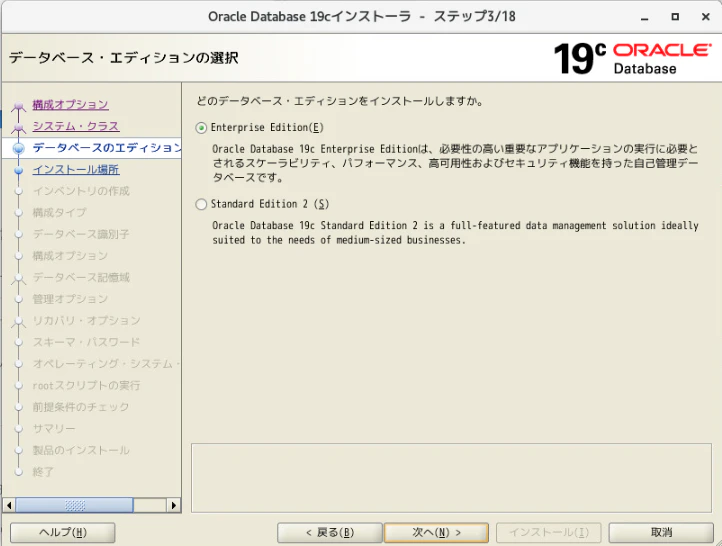Close the Oracle installer window
The image size is (722, 546).
(705, 17)
